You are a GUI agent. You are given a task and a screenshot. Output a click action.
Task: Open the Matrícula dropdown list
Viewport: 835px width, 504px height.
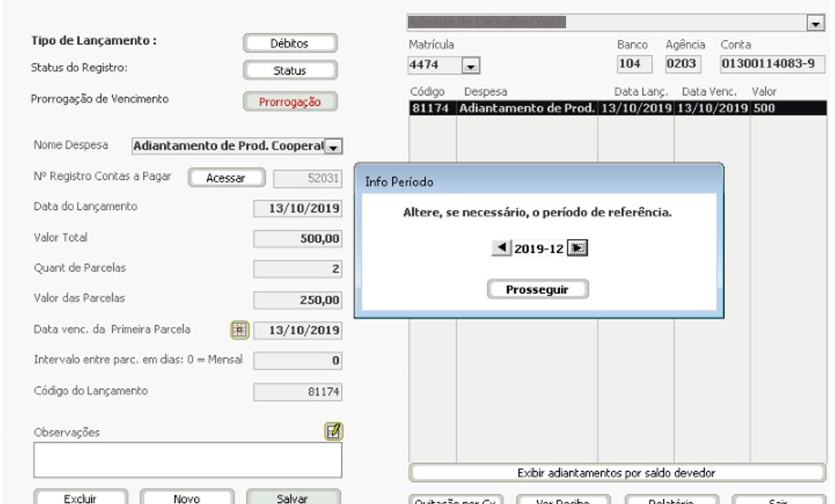coord(471,66)
